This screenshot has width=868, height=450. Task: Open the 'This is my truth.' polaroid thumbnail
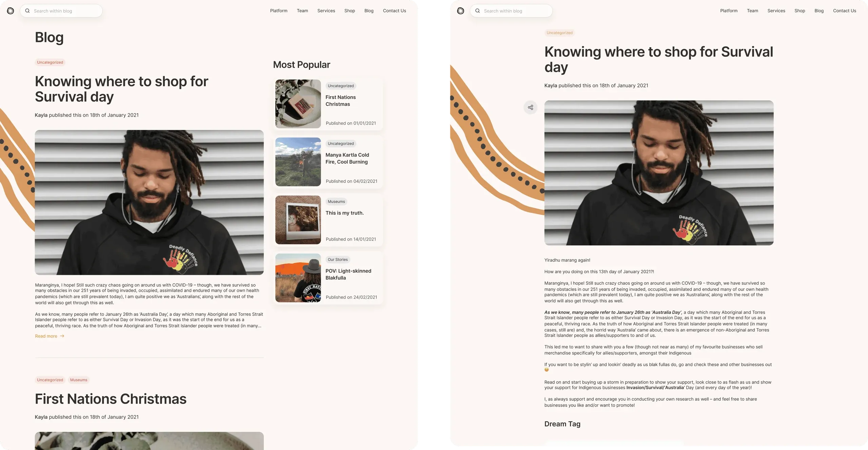298,220
